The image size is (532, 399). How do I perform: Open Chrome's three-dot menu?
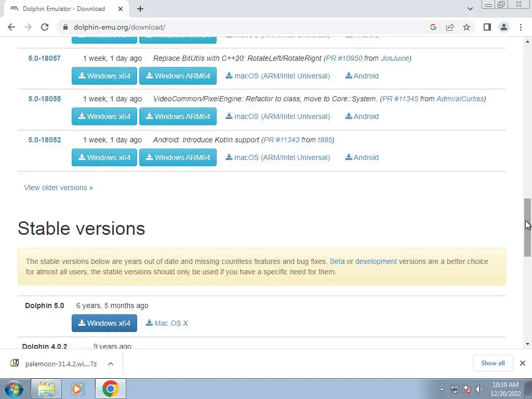[x=521, y=27]
